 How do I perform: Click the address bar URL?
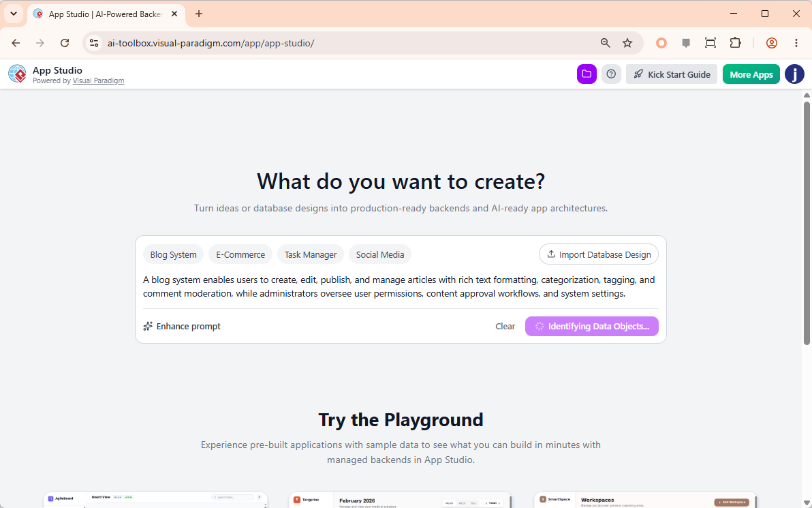(210, 43)
